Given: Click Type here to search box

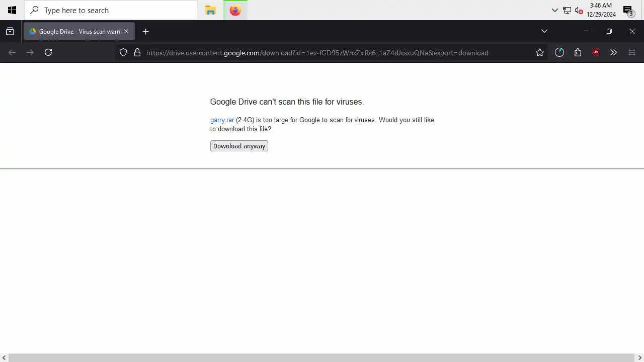Looking at the screenshot, I should tap(111, 10).
